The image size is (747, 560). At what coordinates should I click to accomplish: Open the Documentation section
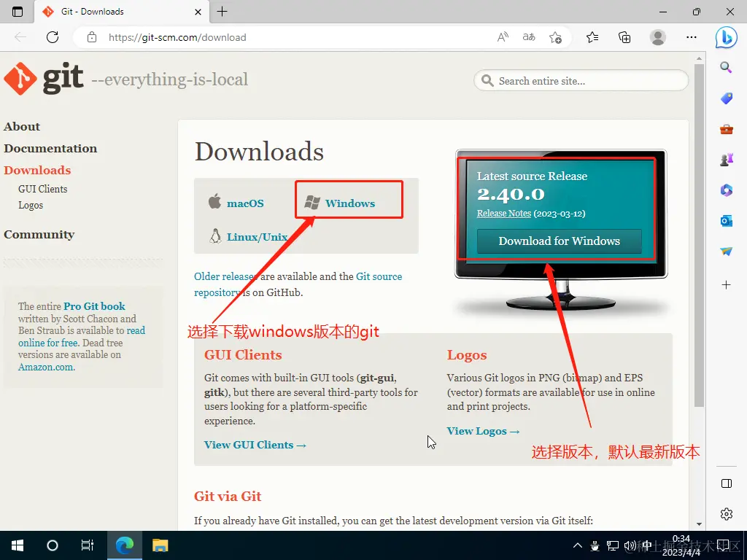(50, 149)
